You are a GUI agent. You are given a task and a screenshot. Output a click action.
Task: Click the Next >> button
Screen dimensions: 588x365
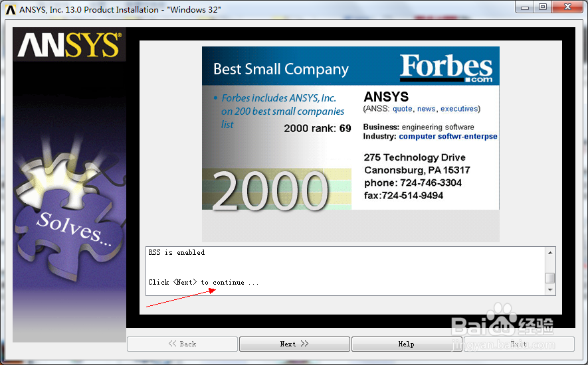click(x=294, y=344)
